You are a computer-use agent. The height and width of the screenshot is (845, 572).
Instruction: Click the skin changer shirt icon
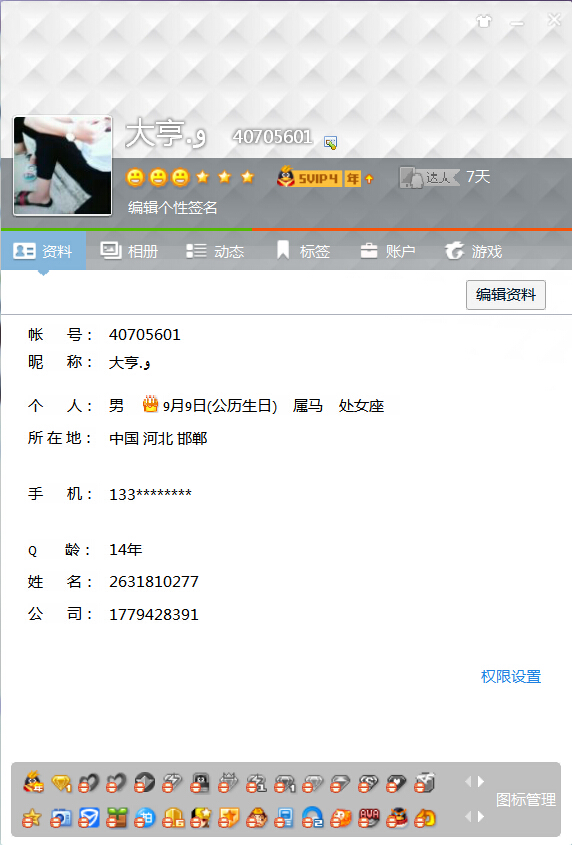(484, 21)
